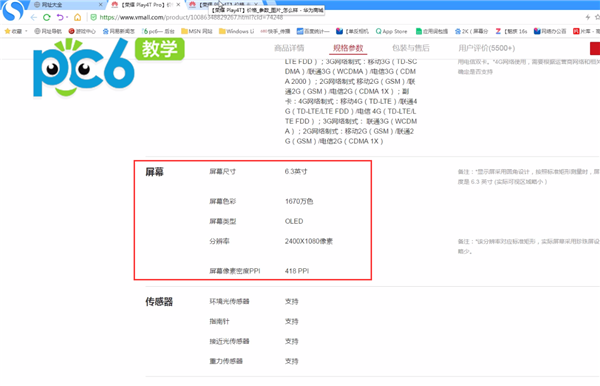This screenshot has height=386, width=600.
Task: Open the Windows Li bookmark folder
Action: [x=236, y=31]
